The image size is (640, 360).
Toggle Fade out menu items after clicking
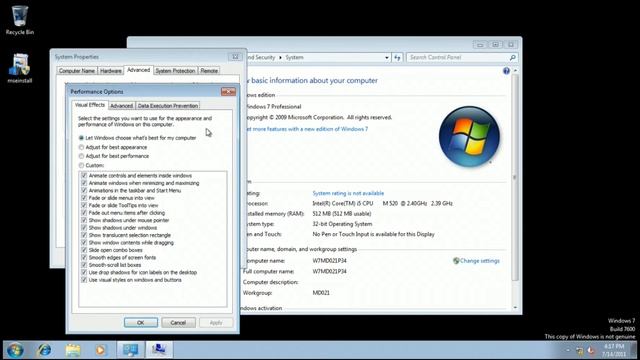coord(84,213)
